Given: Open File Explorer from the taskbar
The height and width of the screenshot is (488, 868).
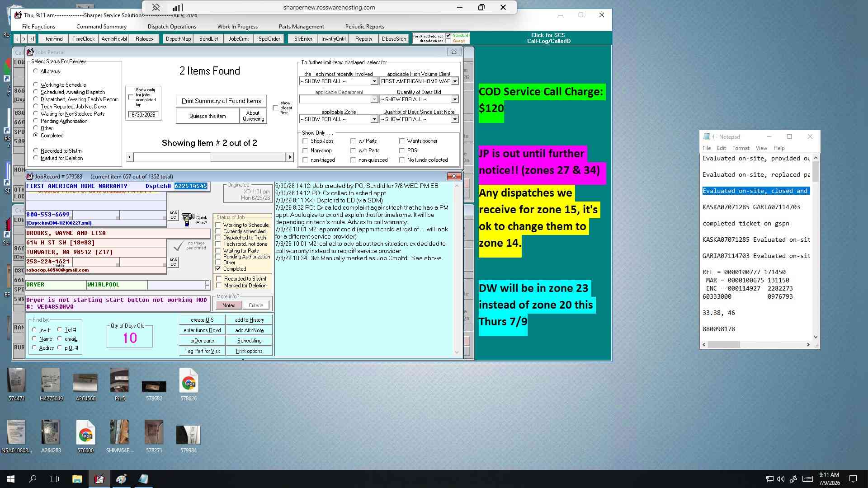Looking at the screenshot, I should point(77,479).
